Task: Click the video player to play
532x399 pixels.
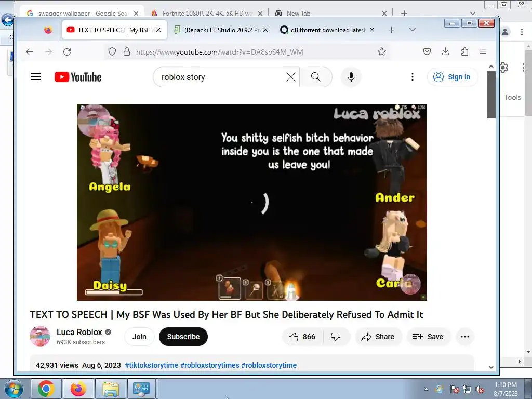Action: [x=252, y=202]
